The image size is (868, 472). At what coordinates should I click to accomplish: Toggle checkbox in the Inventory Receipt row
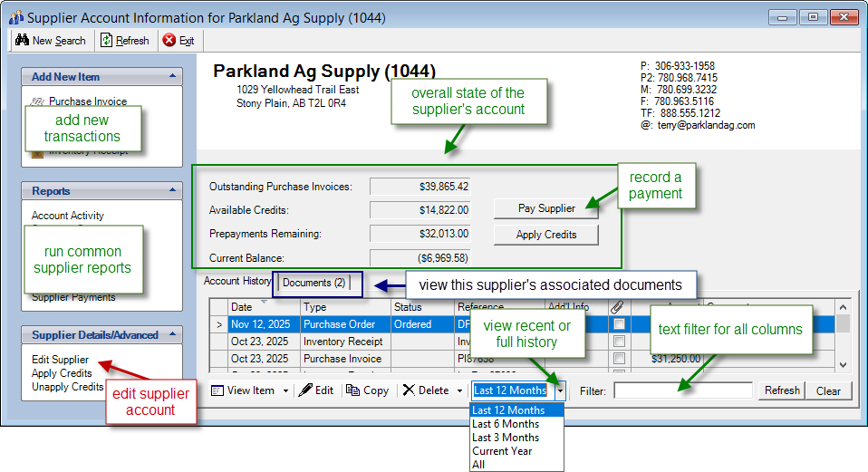pos(620,342)
